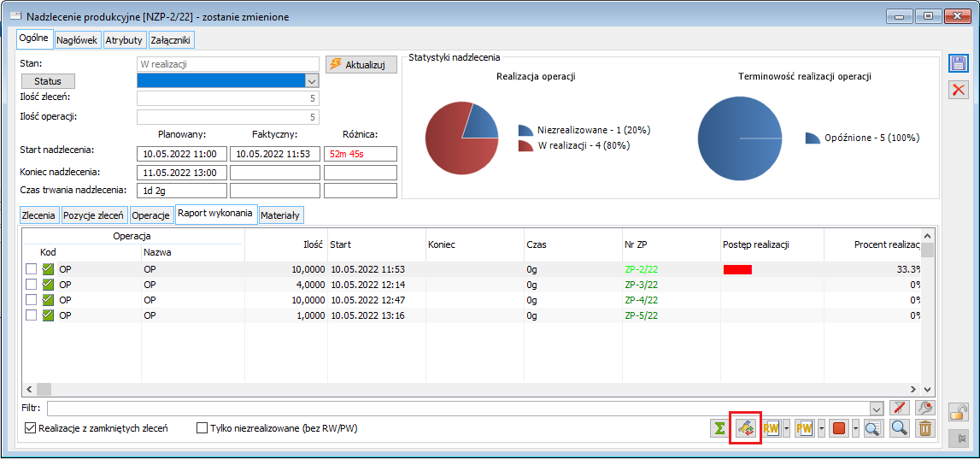Click the open padlock icon
Image resolution: width=980 pixels, height=459 pixels.
[958, 412]
